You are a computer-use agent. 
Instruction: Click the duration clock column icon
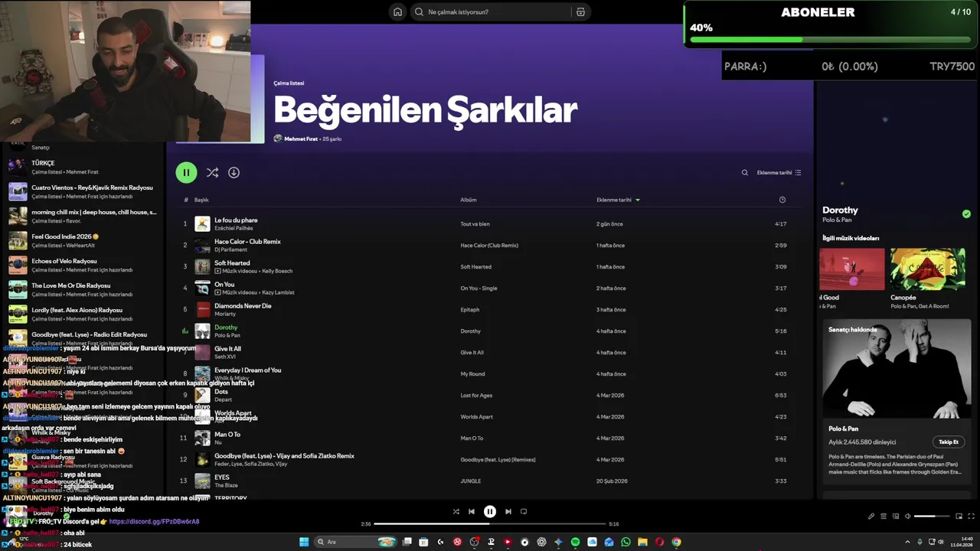pyautogui.click(x=782, y=200)
